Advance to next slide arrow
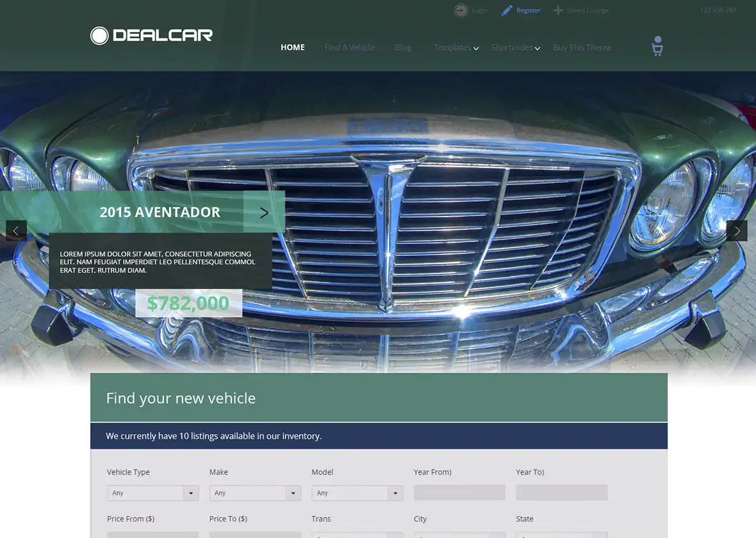The height and width of the screenshot is (538, 756). coord(737,231)
